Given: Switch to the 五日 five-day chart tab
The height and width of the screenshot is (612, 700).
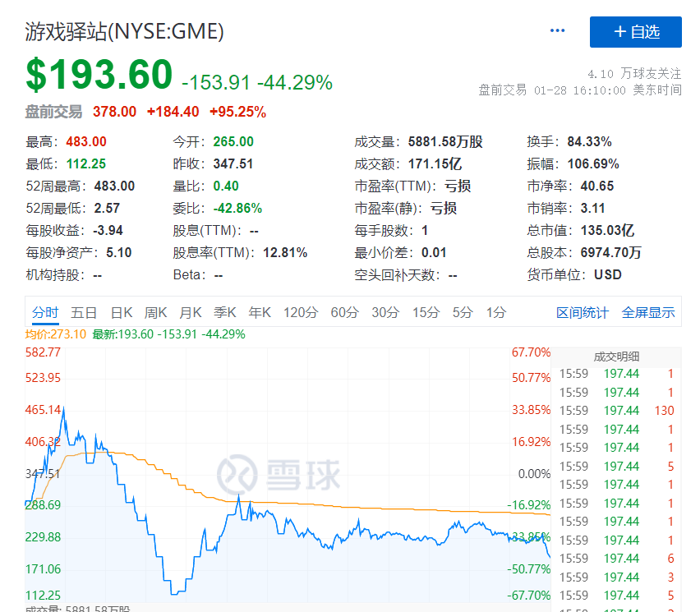Looking at the screenshot, I should point(84,313).
